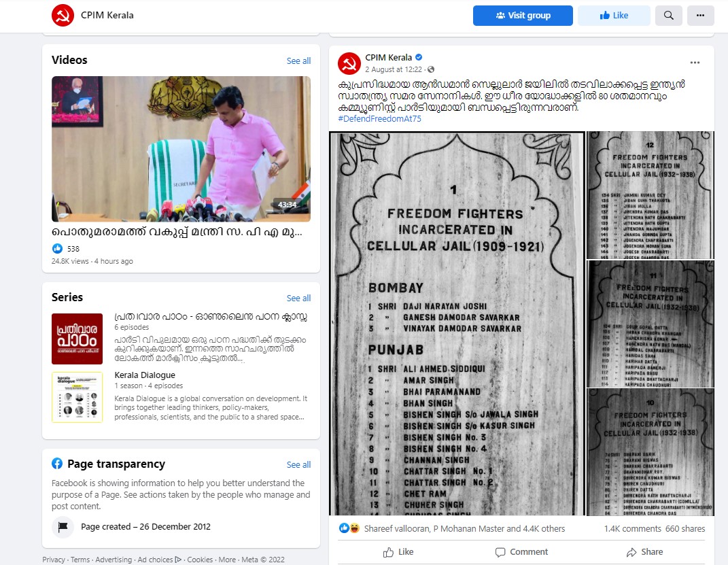Open the Cookies footer link
The height and width of the screenshot is (565, 728).
pos(200,560)
